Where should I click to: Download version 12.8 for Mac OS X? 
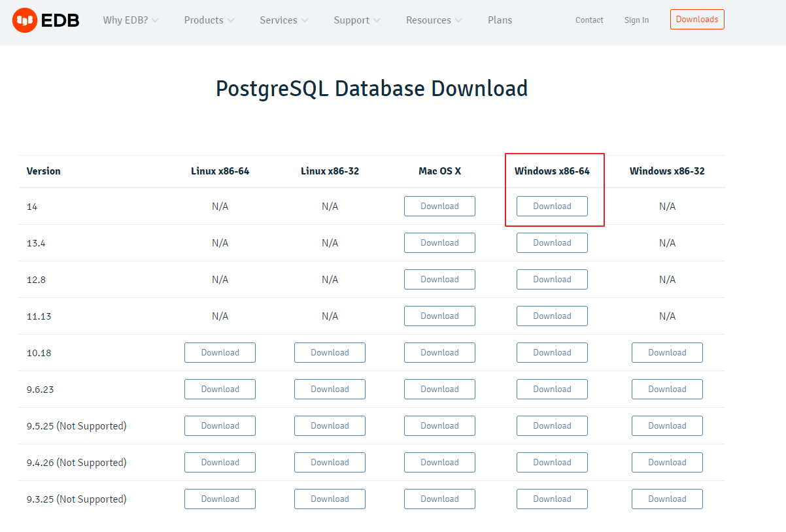coord(439,279)
